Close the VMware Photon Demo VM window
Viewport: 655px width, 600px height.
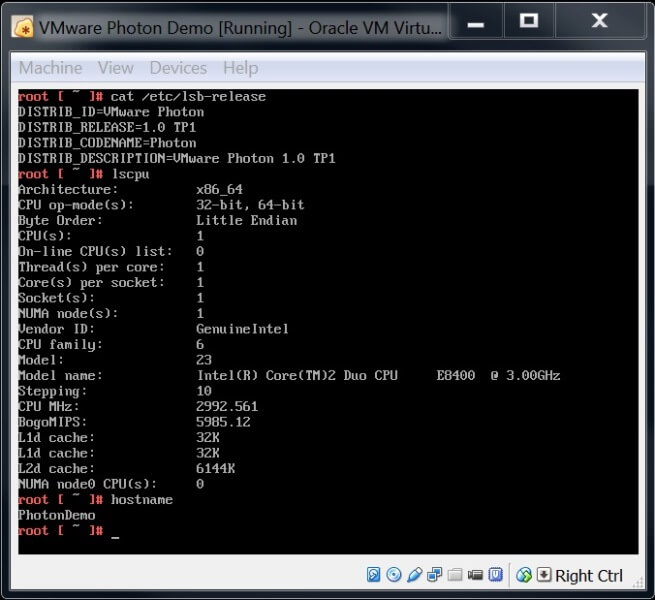(x=598, y=20)
